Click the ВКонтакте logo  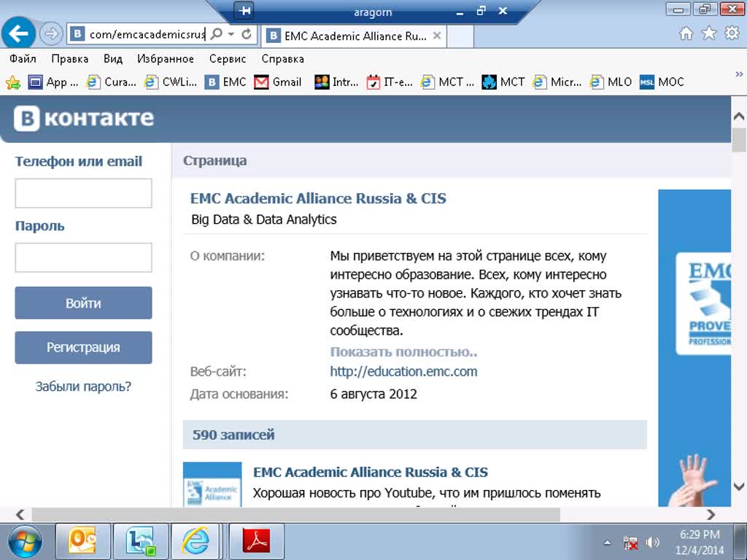pyautogui.click(x=84, y=118)
